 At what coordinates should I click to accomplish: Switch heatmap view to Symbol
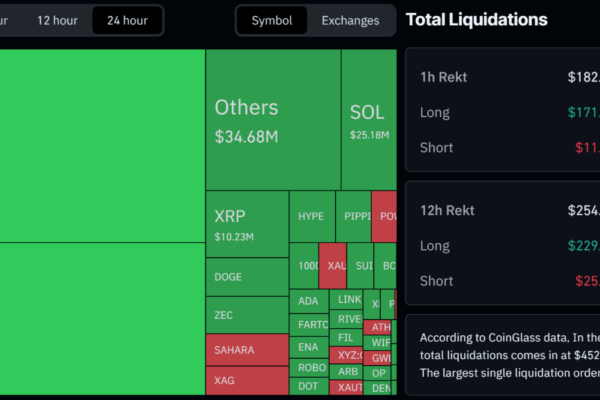[x=272, y=20]
